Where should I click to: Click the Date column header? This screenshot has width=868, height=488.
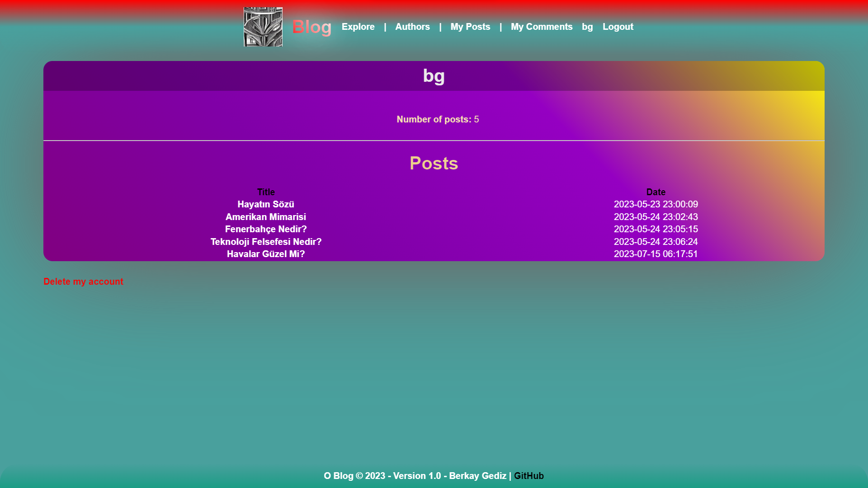click(656, 192)
